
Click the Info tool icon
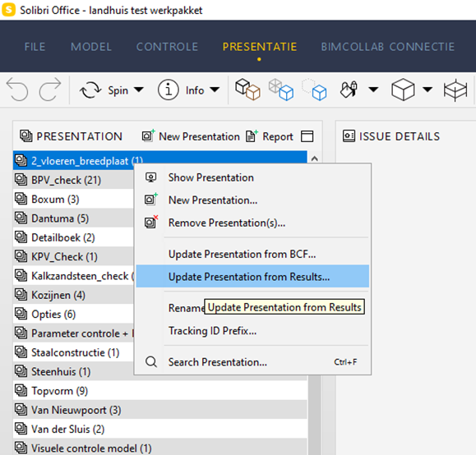168,90
